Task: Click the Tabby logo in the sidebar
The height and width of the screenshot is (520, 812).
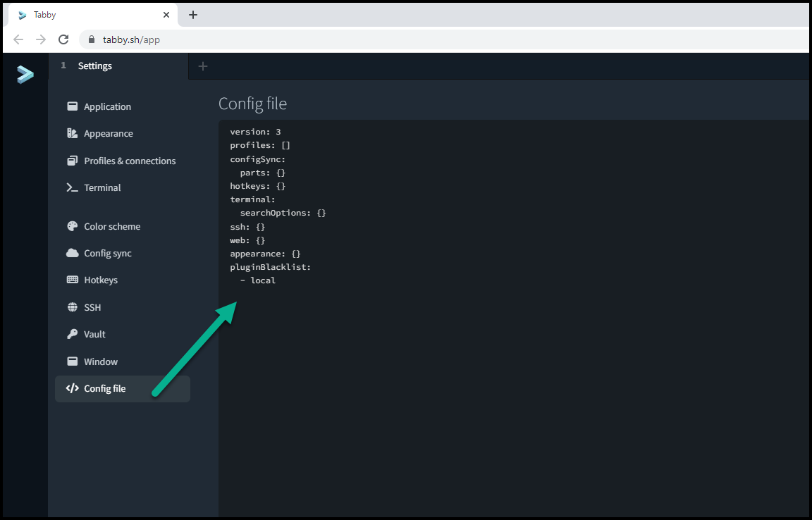Action: pos(25,75)
